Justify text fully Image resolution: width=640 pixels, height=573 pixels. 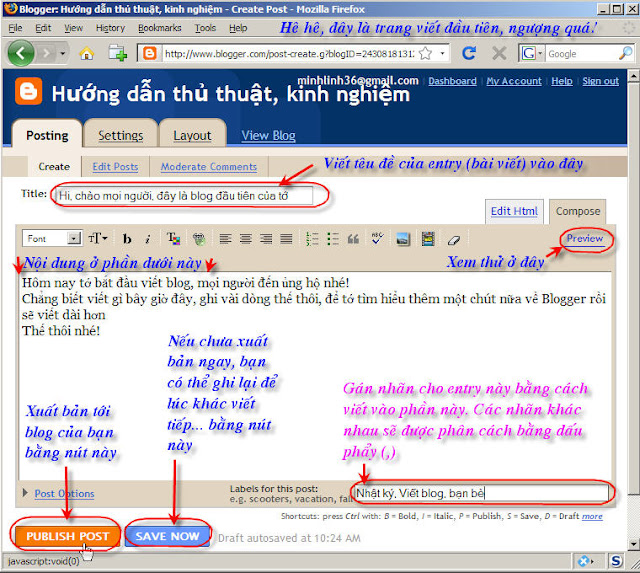point(287,238)
